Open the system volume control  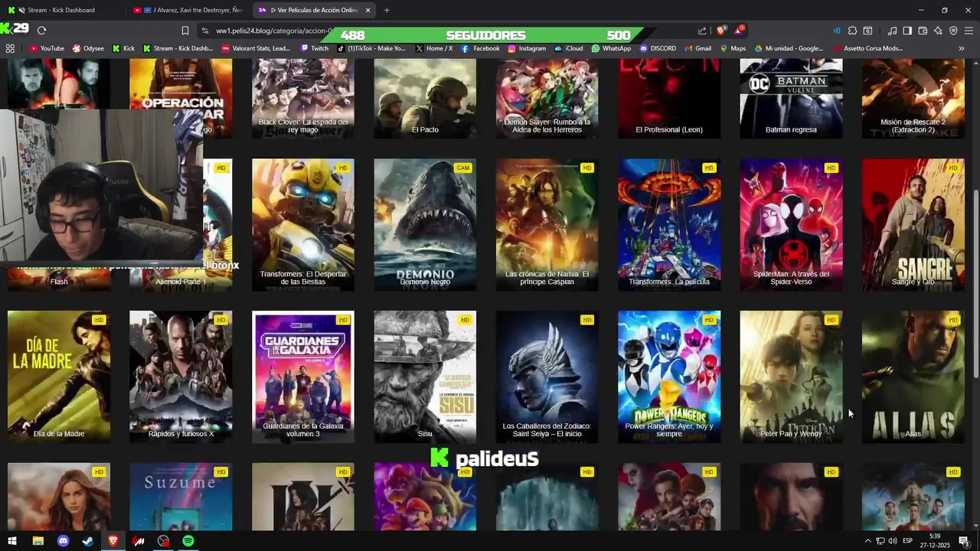(893, 541)
